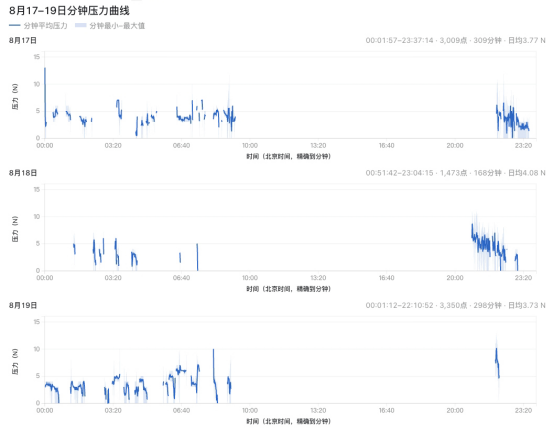Click the stats text containing 3,009点
This screenshot has height=433, width=553.
[455, 40]
